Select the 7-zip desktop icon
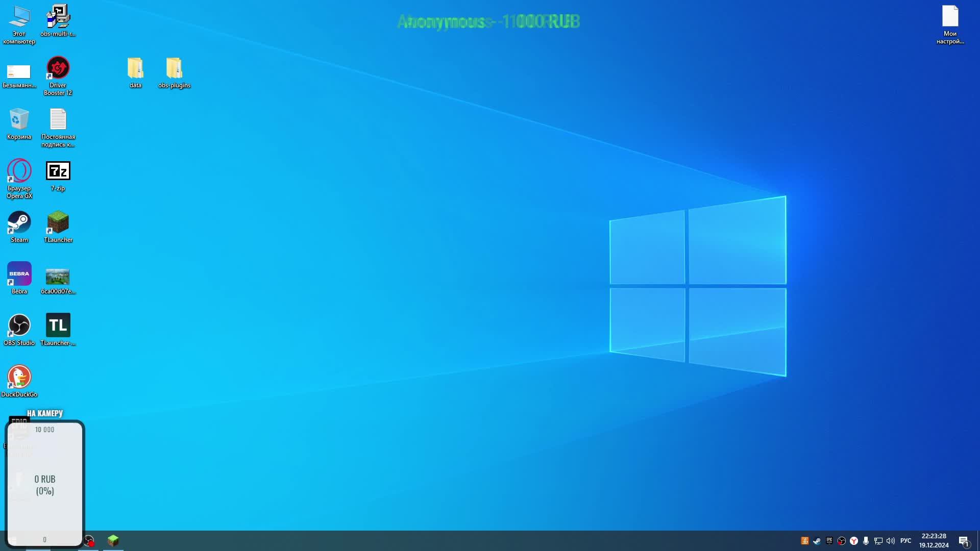The height and width of the screenshot is (551, 980). [x=58, y=171]
